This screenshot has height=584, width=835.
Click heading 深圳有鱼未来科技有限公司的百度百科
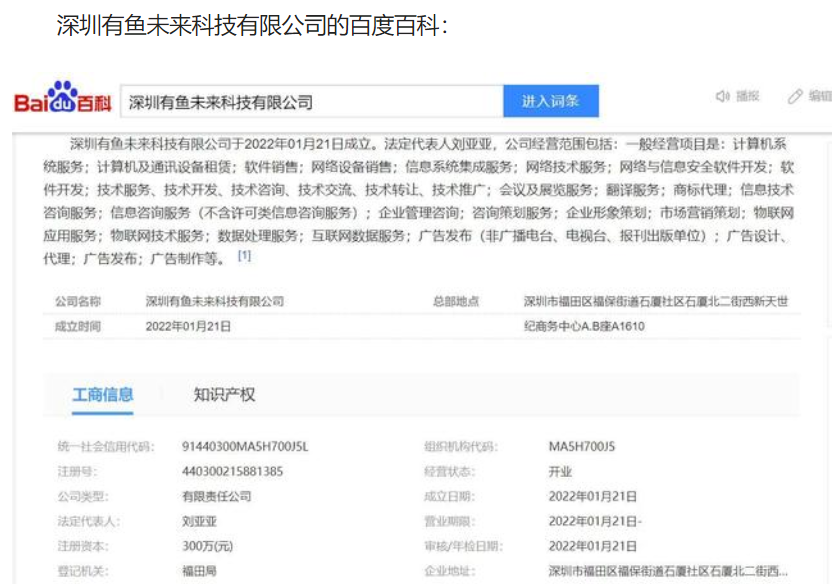pos(252,26)
